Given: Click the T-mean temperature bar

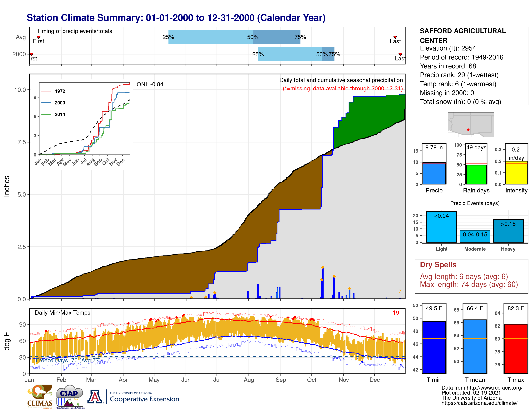Looking at the screenshot, I should pyautogui.click(x=475, y=347).
